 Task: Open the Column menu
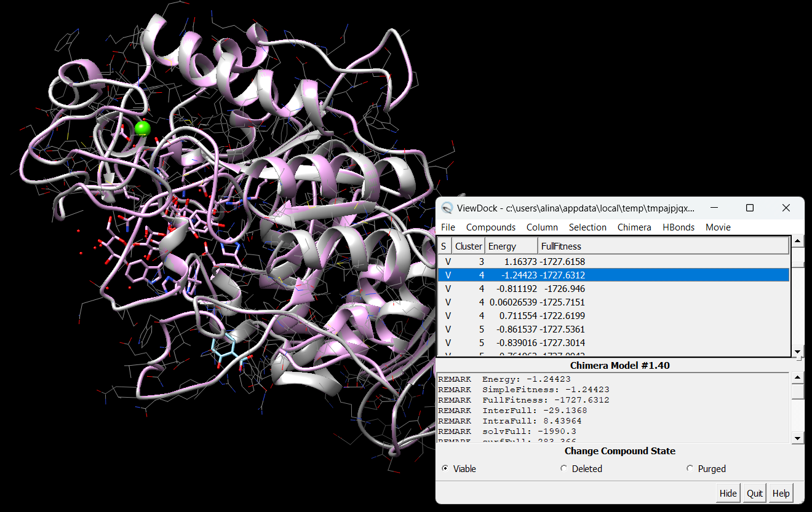pyautogui.click(x=542, y=227)
